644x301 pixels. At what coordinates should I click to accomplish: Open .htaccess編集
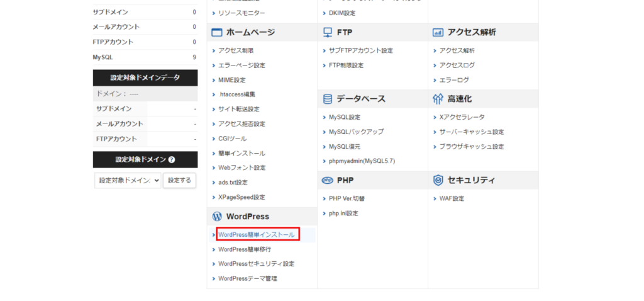click(236, 94)
